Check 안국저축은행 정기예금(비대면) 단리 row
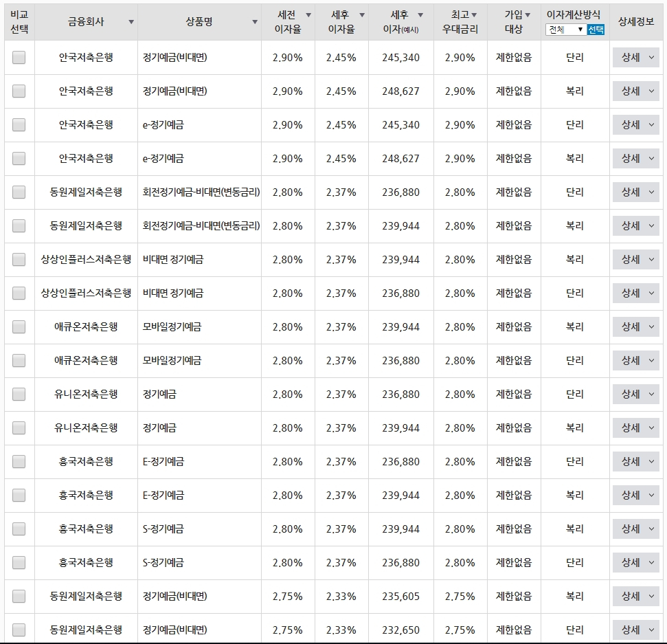 [19, 58]
